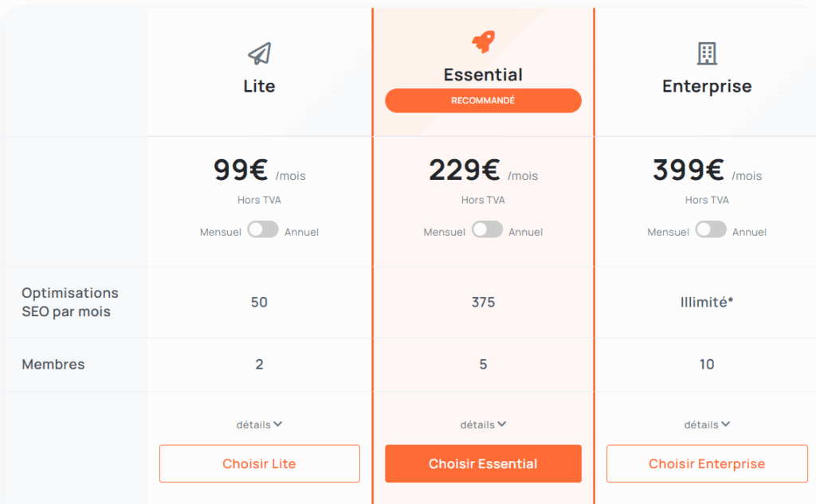Expand détails under the Essential plan

tap(483, 424)
